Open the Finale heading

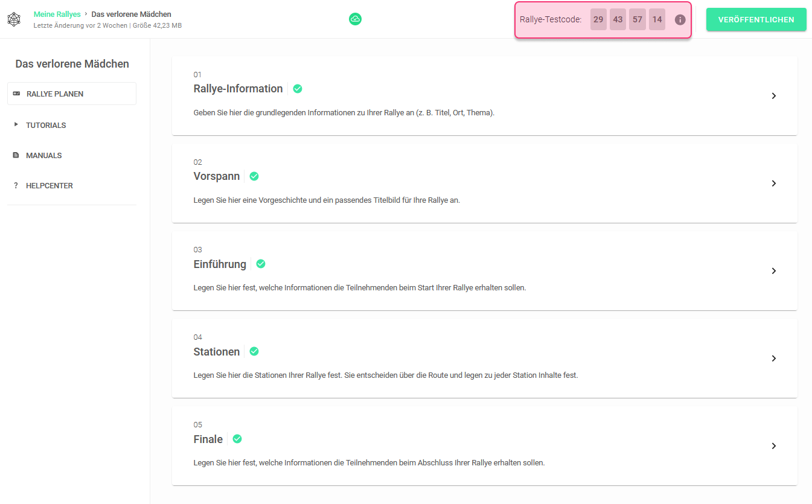tap(208, 439)
